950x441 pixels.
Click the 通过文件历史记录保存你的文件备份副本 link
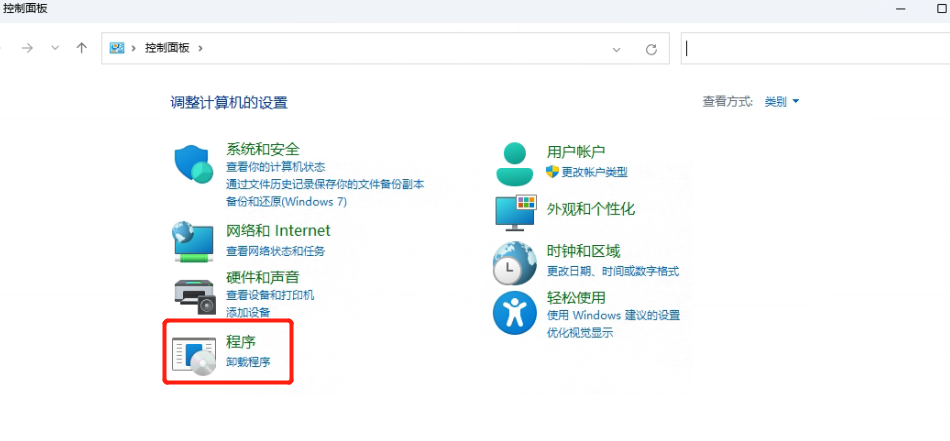tap(325, 184)
